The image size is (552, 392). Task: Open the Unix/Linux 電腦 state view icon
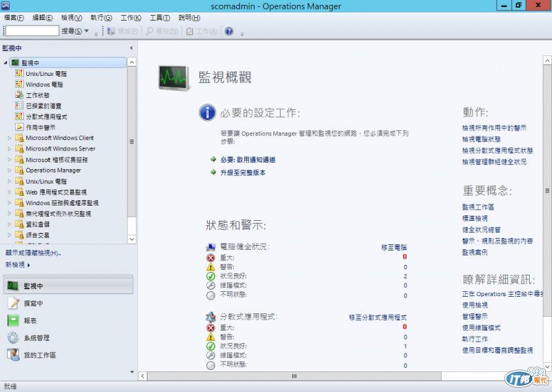19,73
